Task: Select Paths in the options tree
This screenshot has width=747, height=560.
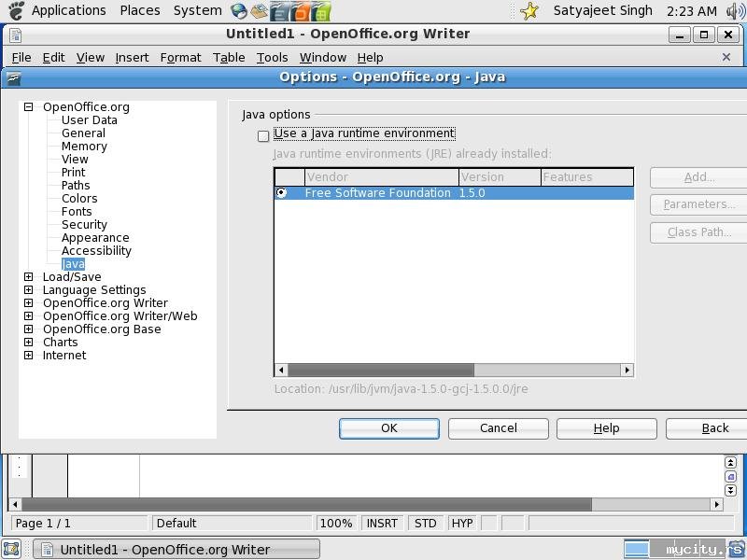Action: pyautogui.click(x=76, y=185)
